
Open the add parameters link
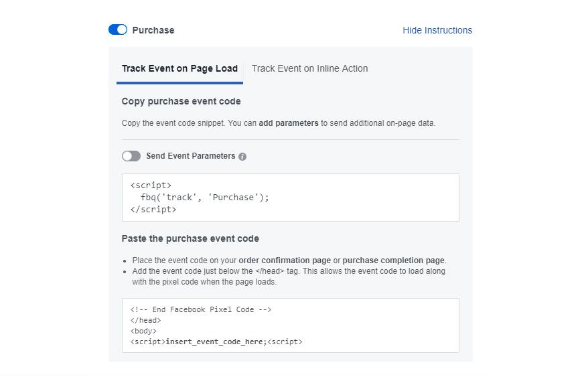(289, 123)
